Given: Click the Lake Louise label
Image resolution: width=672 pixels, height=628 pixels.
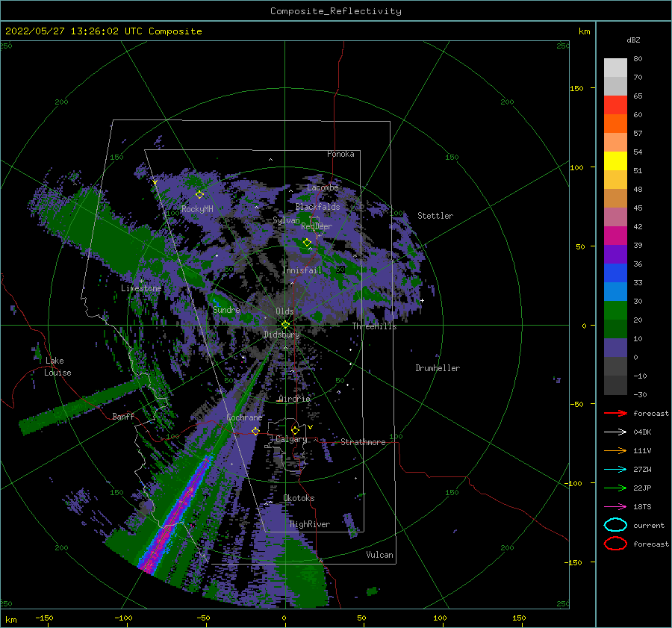Looking at the screenshot, I should coord(57,367).
